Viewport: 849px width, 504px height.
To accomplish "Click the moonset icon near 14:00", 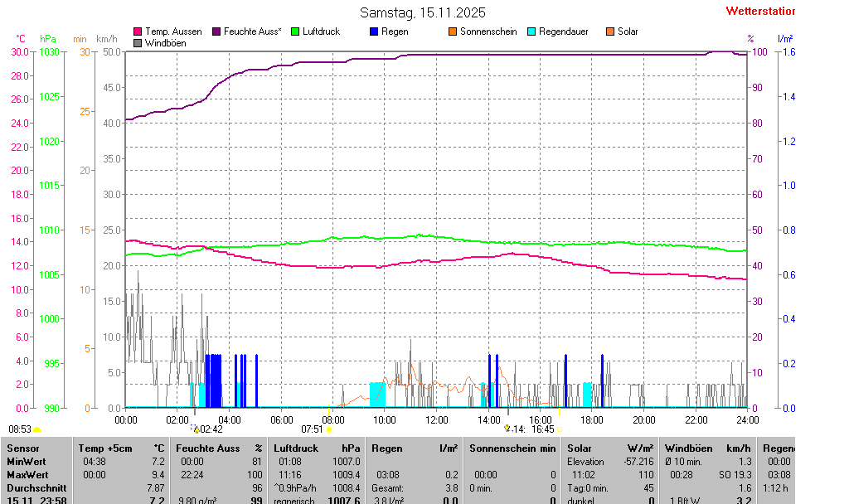I will 507,429.
